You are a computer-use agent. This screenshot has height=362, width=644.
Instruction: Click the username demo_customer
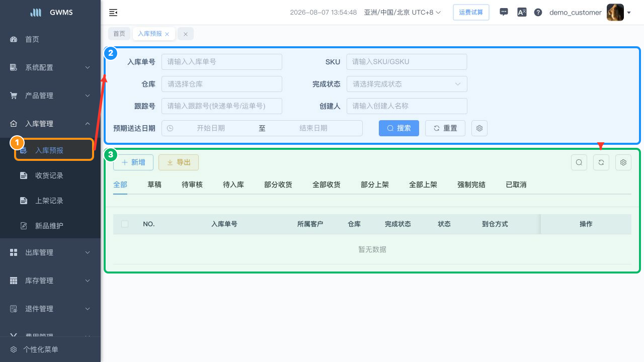(576, 13)
